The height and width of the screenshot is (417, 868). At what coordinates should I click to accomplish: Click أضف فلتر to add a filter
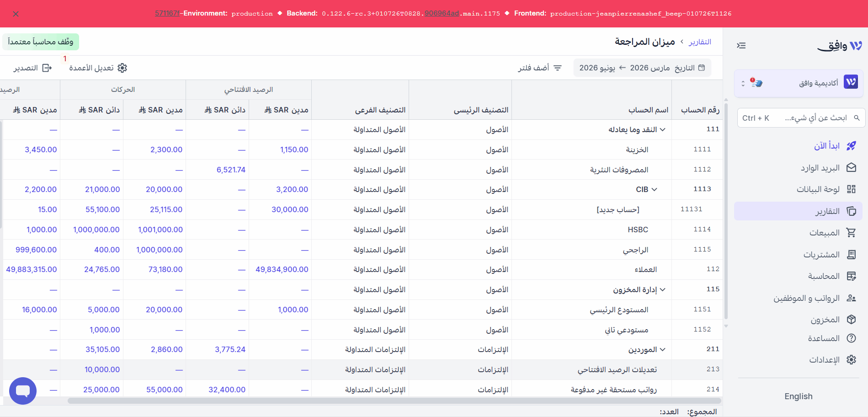pos(540,68)
